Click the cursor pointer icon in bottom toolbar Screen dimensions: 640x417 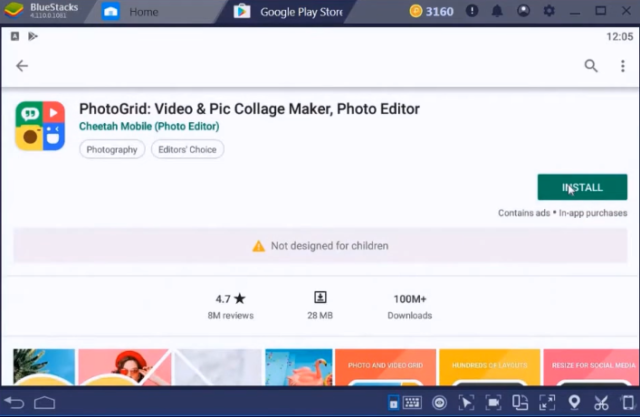(x=466, y=403)
